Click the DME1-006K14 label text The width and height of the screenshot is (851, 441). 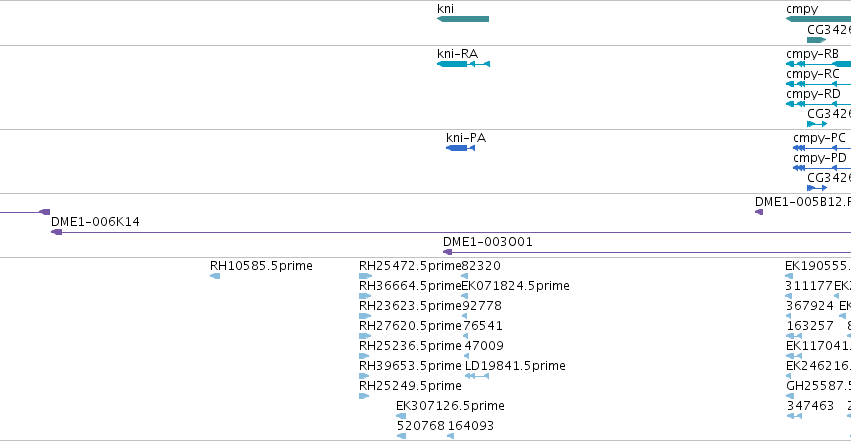95,222
